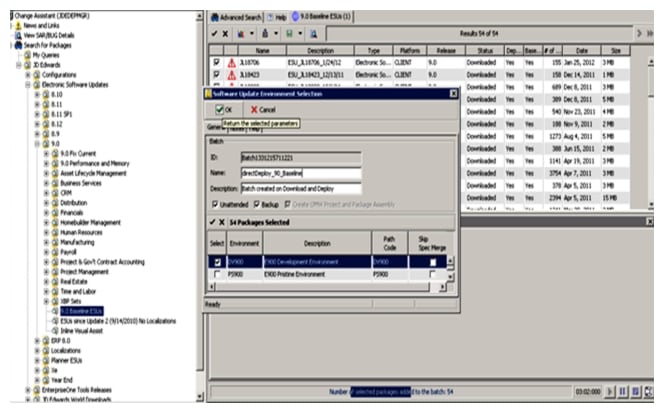Toggle the Backup checkbox

257,204
